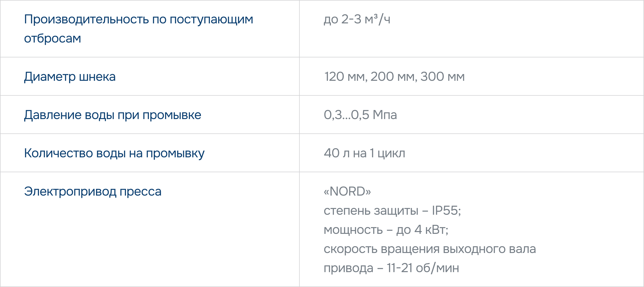This screenshot has width=644, height=287.
Task: Click the «NORD» drive brand text
Action: [x=347, y=191]
